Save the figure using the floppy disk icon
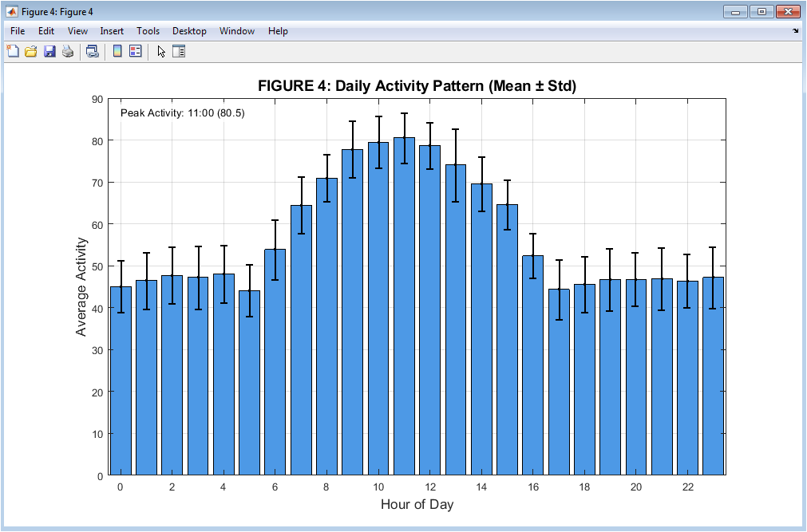Viewport: 807px width, 532px height. [49, 52]
